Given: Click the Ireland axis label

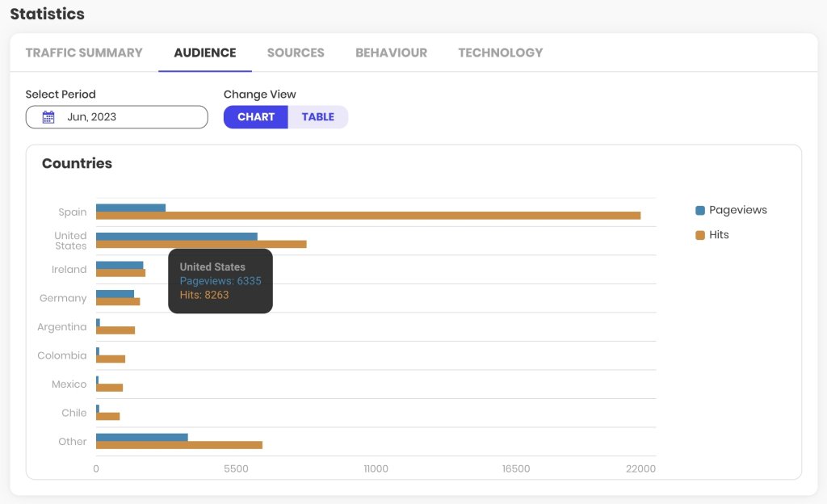Looking at the screenshot, I should pyautogui.click(x=69, y=270).
